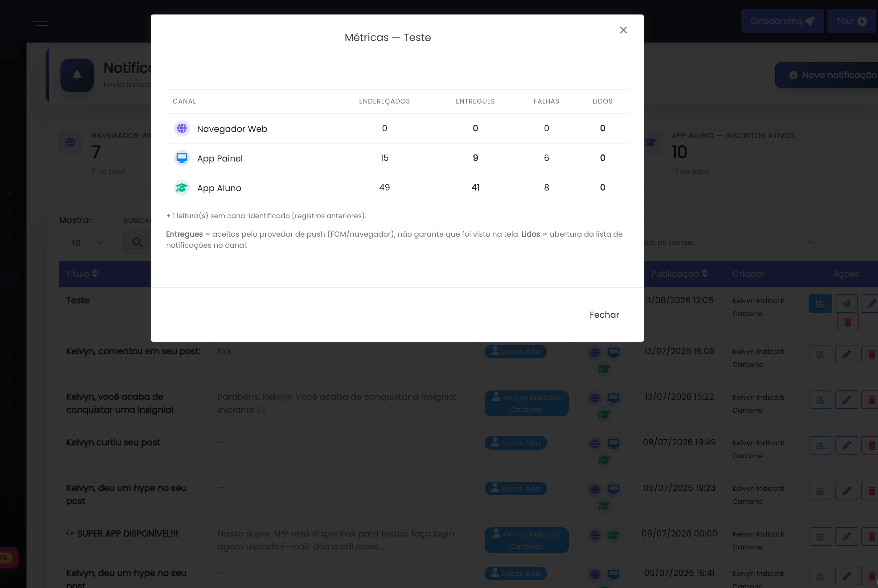This screenshot has width=878, height=588.
Task: Open metrics for 09/07/2026 19:23 row
Action: click(821, 491)
